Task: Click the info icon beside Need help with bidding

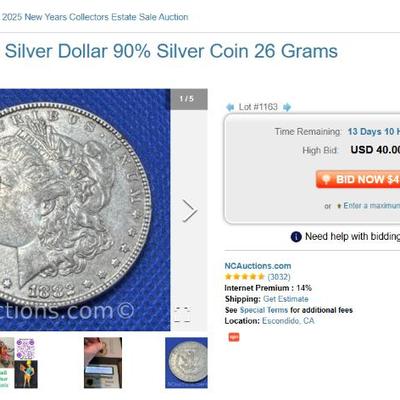Action: coord(296,237)
